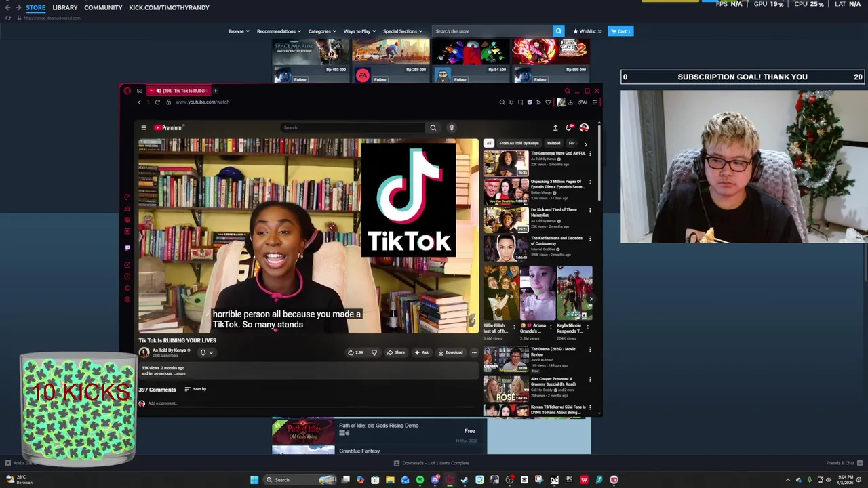Expand description with ...more
868x488 pixels.
(x=179, y=373)
